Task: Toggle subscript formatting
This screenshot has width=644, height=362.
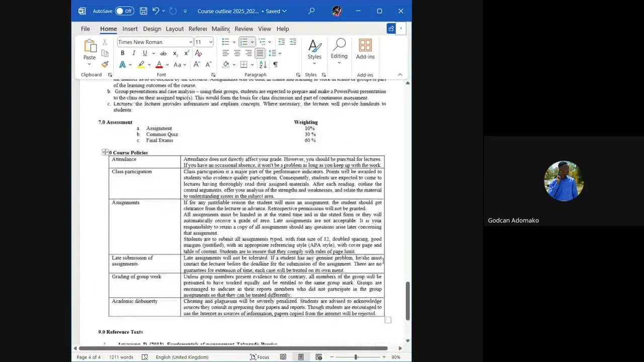Action: tap(175, 53)
